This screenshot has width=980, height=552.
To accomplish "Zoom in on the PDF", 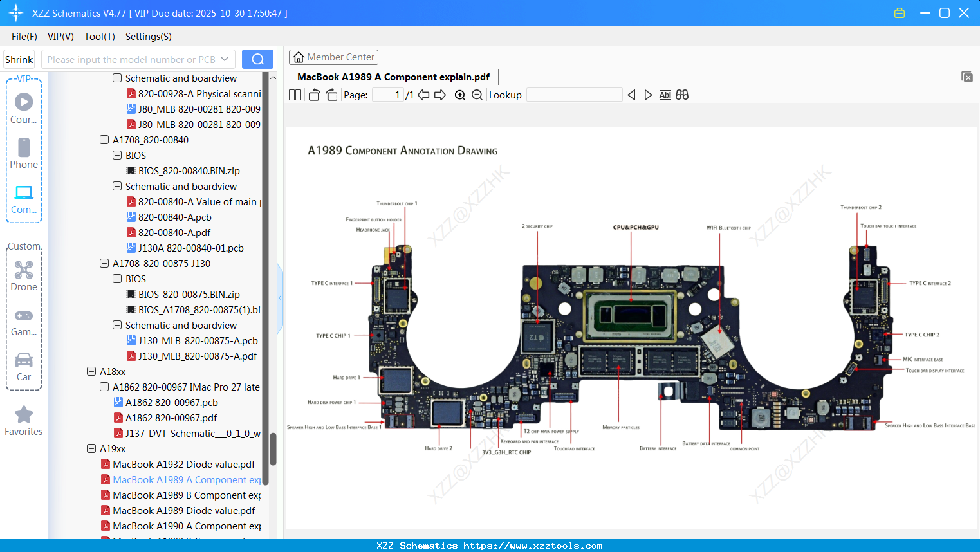I will (x=460, y=95).
